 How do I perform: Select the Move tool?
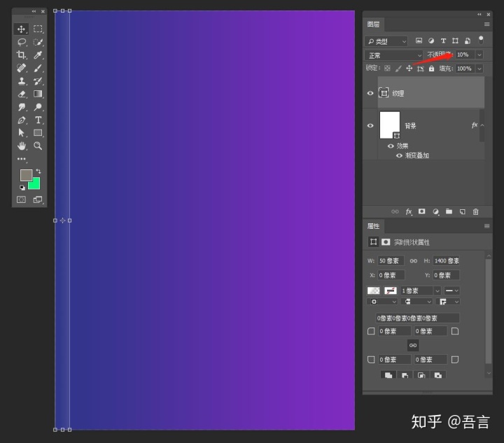pyautogui.click(x=21, y=29)
